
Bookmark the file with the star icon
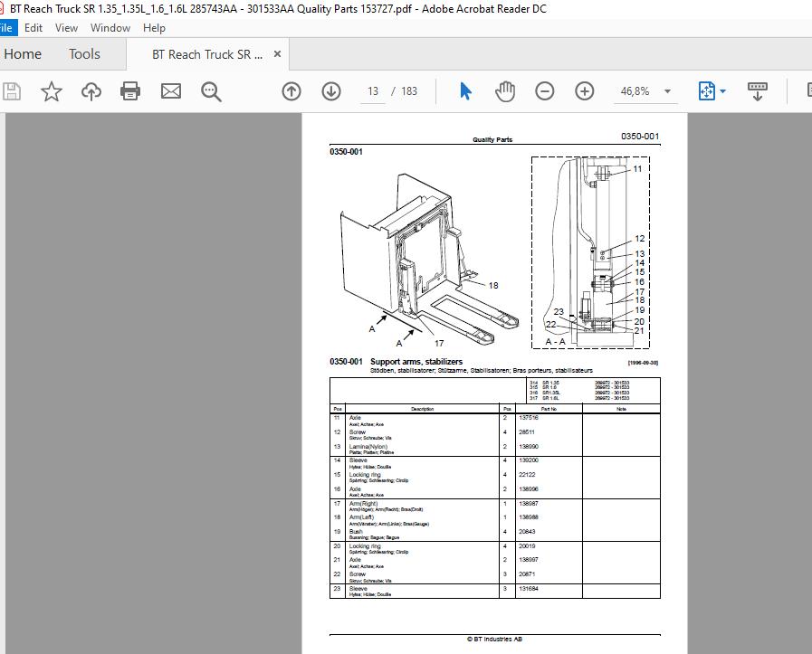pos(52,91)
